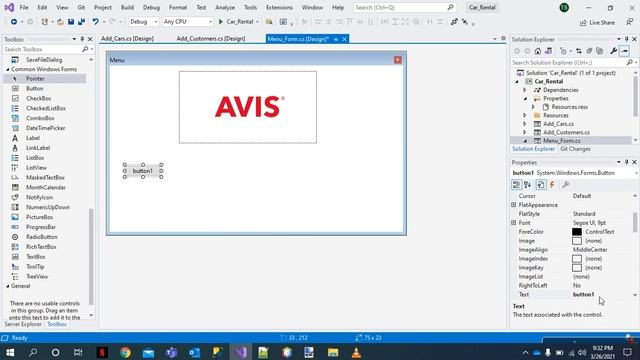Select the DateTimePicker control in Toolbox
This screenshot has width=640, height=360.
tap(45, 128)
